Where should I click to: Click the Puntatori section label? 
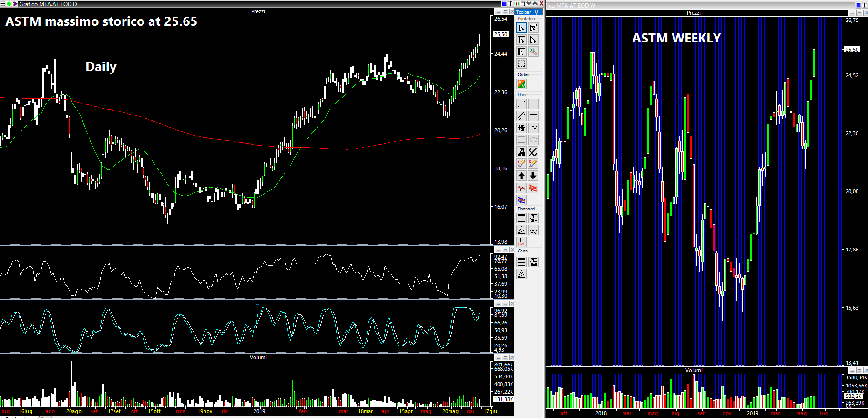[x=526, y=19]
